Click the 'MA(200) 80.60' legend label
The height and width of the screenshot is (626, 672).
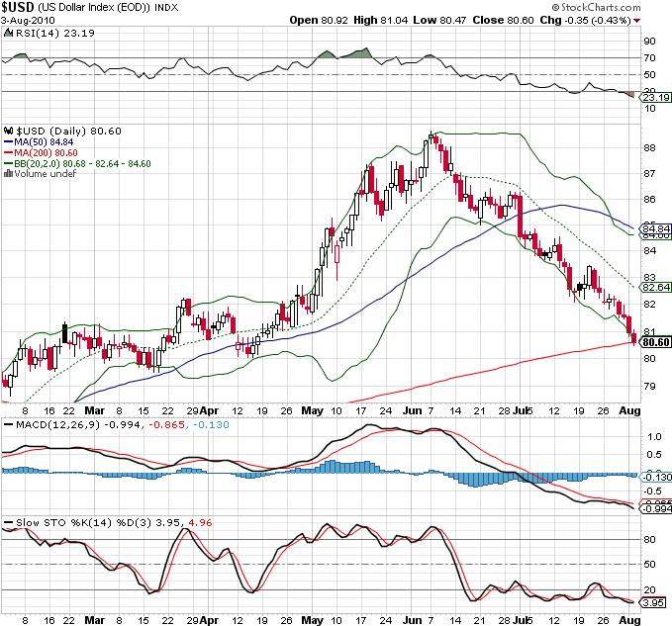pyautogui.click(x=46, y=153)
